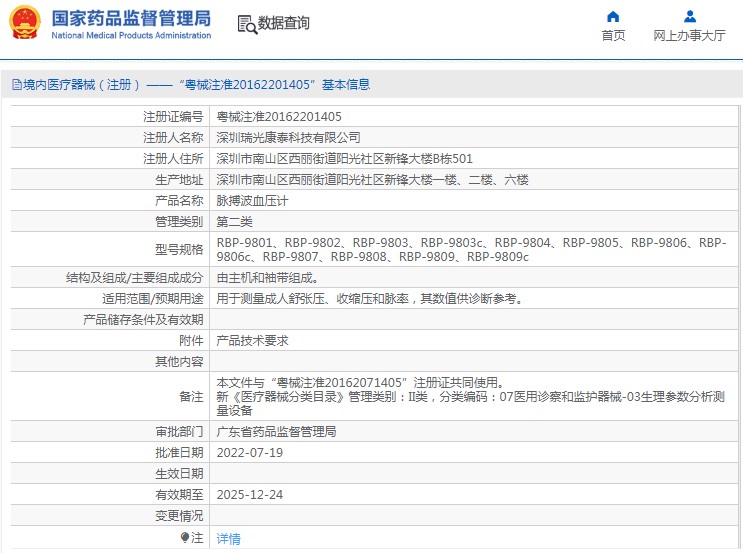
Task: Select attachment value 产品技术要求
Action: 252,340
